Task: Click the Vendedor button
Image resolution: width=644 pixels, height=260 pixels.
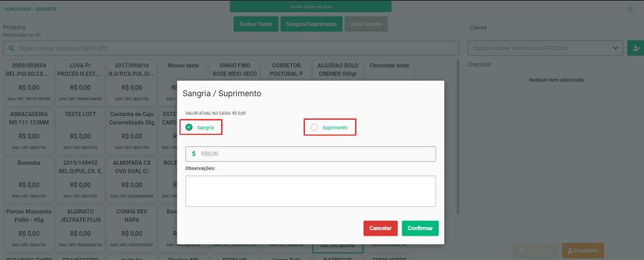Action: 582,250
